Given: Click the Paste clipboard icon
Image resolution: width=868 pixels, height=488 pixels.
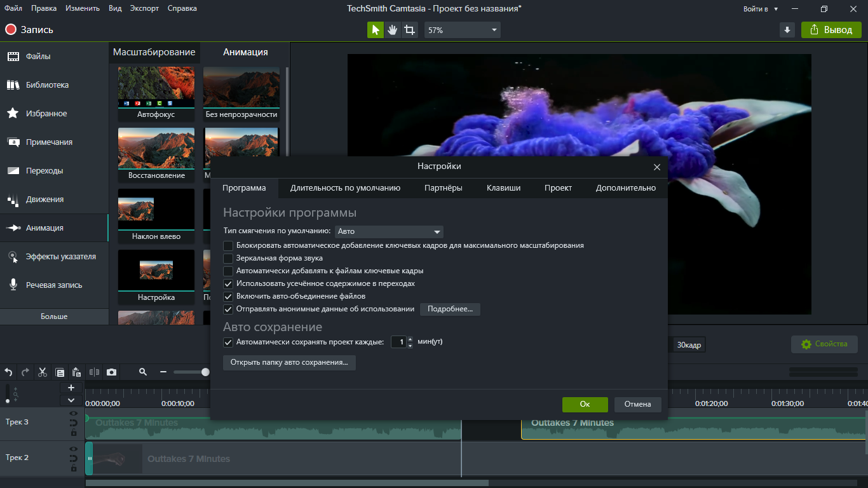Looking at the screenshot, I should pos(76,372).
